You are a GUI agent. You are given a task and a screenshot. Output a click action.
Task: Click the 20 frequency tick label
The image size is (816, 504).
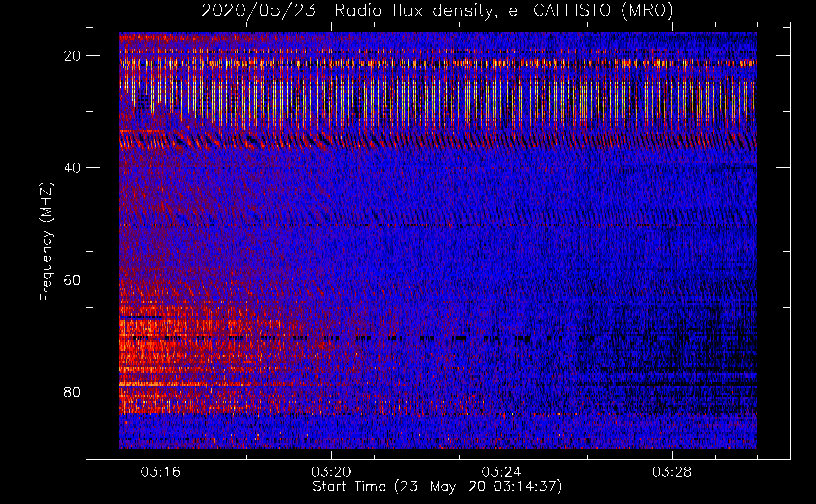[73, 56]
